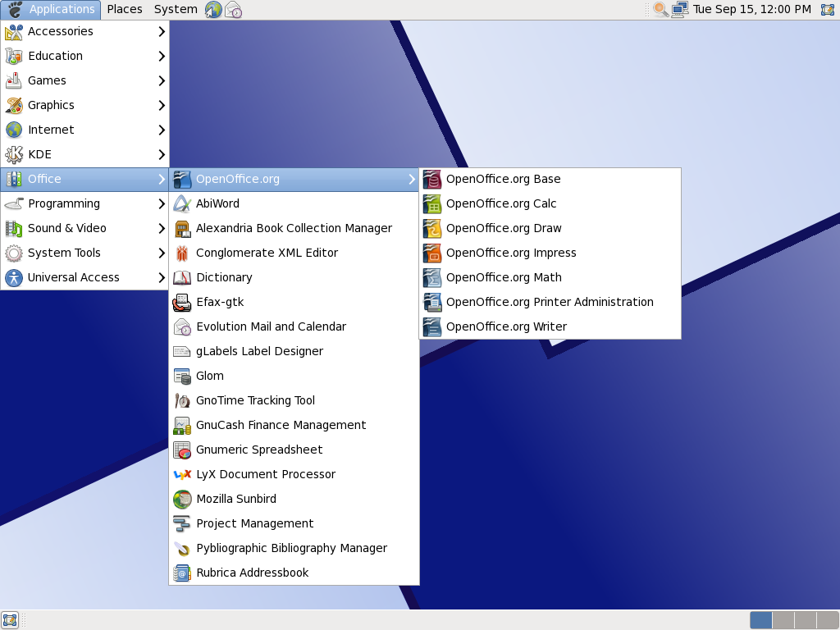This screenshot has height=630, width=840.
Task: Click the OpenOffice.org Calc spreadsheet icon
Action: click(431, 204)
